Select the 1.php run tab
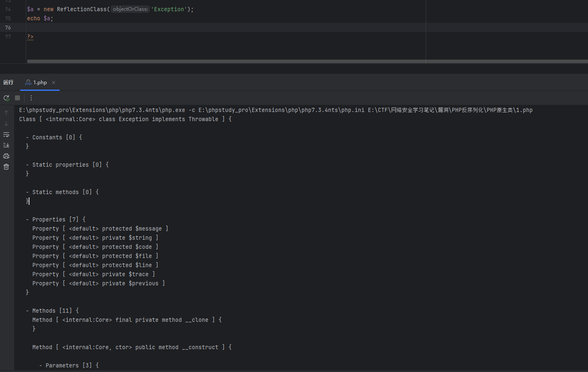 pos(39,83)
